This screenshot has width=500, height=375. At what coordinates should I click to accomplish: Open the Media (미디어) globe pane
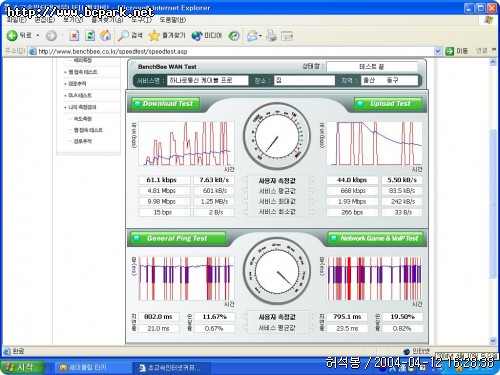207,35
